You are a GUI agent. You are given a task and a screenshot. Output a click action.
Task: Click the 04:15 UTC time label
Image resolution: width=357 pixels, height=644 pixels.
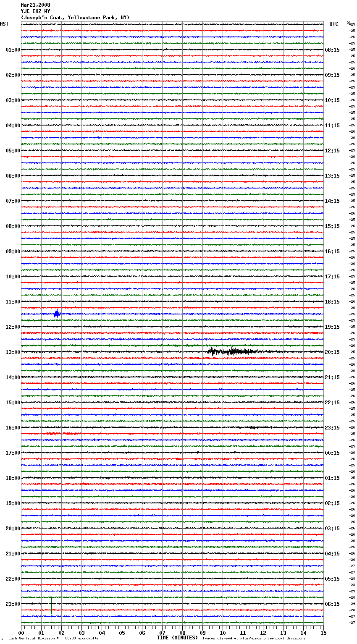point(332,554)
